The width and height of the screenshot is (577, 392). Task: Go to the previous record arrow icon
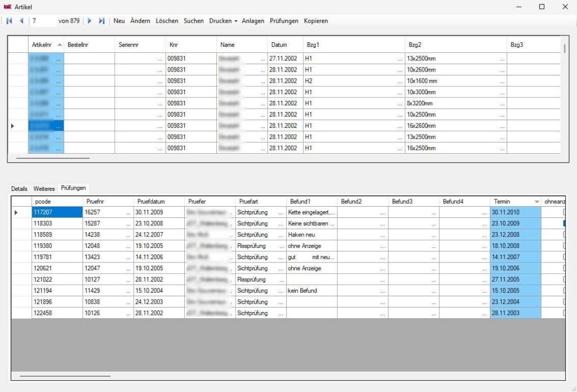click(22, 21)
